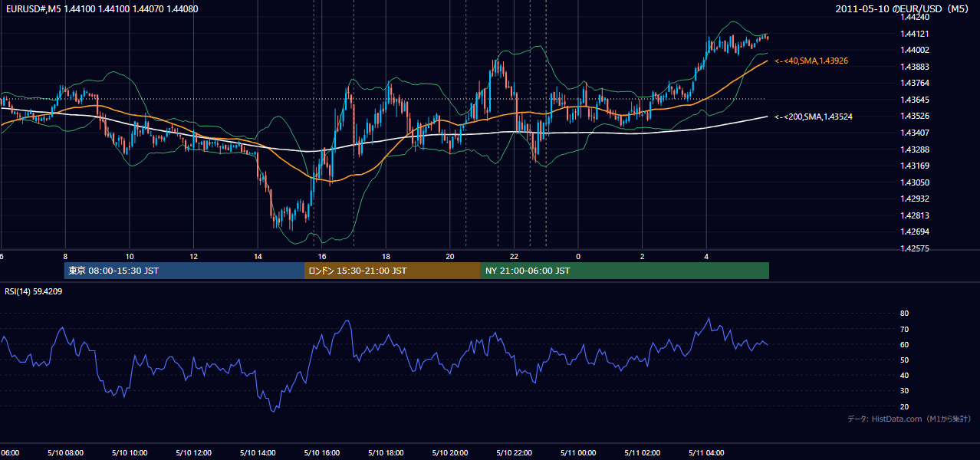
Task: Click price axis value 1.43883
Action: [x=914, y=67]
